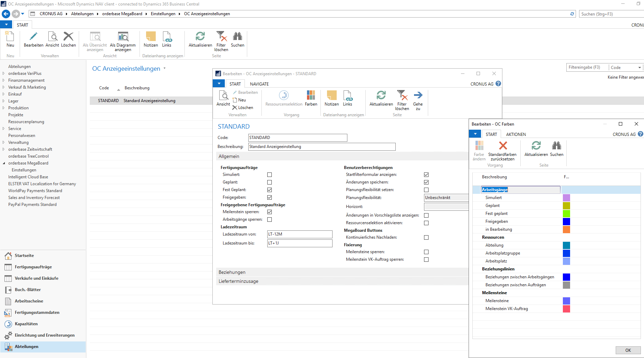644x358 pixels.
Task: Click Einstellungen under orderbase MegaBoard
Action: [x=24, y=170]
